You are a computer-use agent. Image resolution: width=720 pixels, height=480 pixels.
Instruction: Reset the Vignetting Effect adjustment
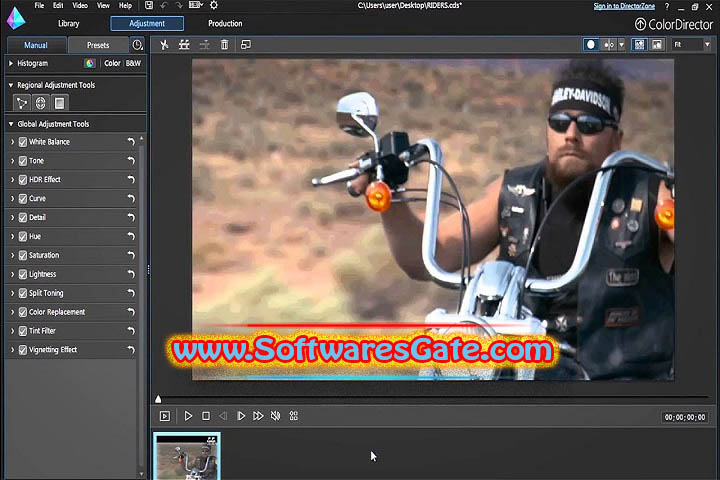point(131,350)
